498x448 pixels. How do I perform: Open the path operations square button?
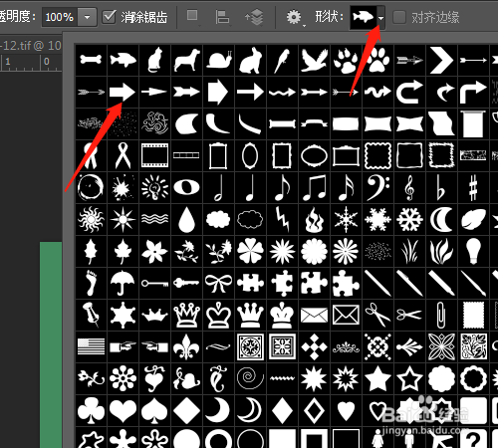pyautogui.click(x=192, y=16)
